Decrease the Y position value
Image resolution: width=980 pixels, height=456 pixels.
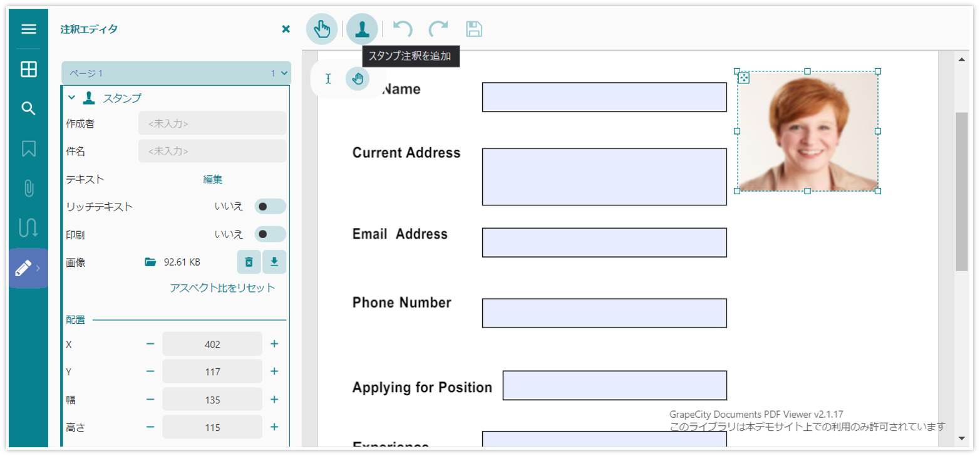[x=150, y=371]
